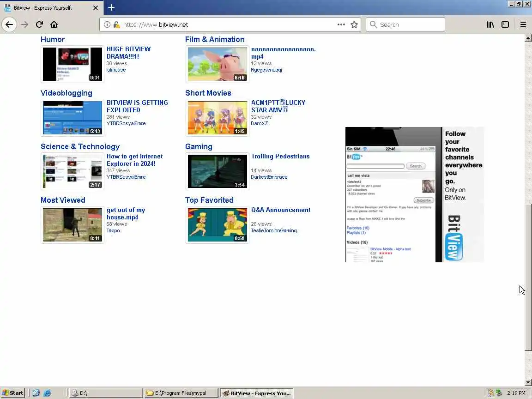Play the Gaming thumbnail 3:54
This screenshot has height=399, width=532.
218,171
